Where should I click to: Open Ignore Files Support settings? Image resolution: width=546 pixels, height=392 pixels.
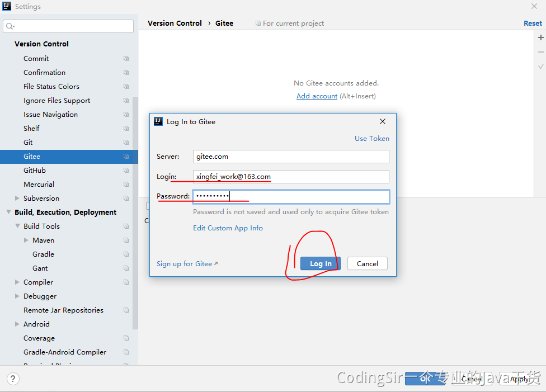pyautogui.click(x=57, y=101)
